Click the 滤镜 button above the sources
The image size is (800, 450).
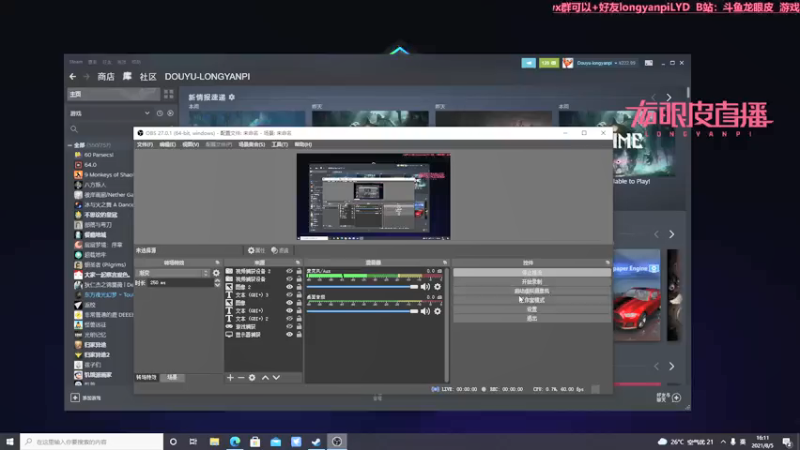tap(280, 251)
